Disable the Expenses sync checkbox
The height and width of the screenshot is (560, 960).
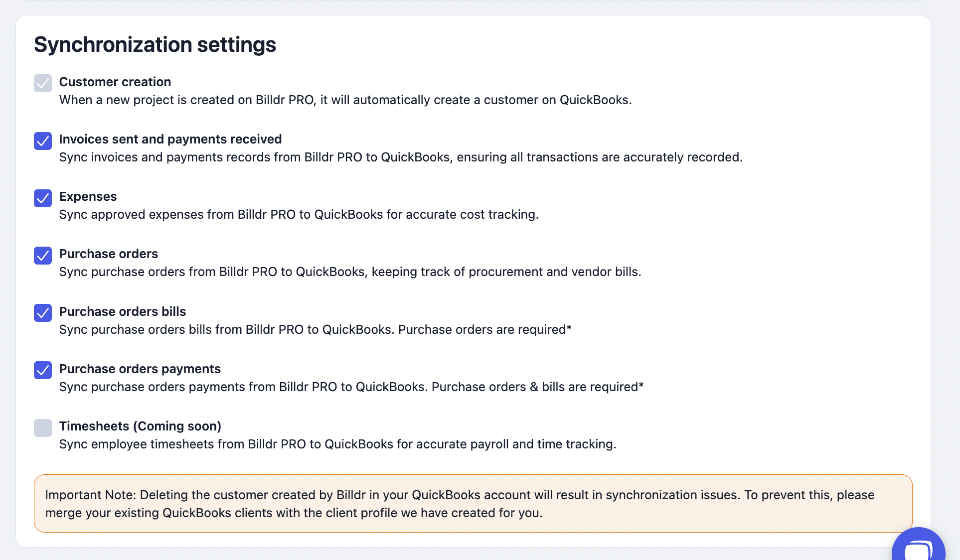coord(43,198)
